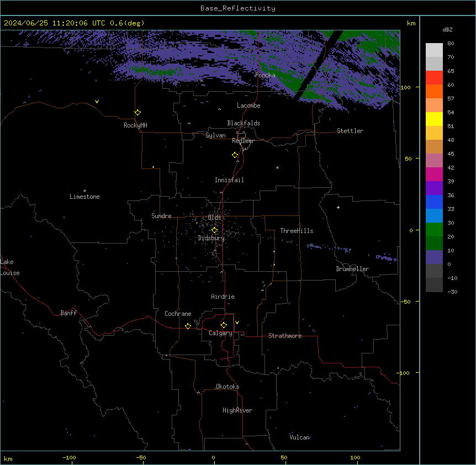Click the Base_Reflectivity title
This screenshot has height=465, width=476.
[238, 8]
